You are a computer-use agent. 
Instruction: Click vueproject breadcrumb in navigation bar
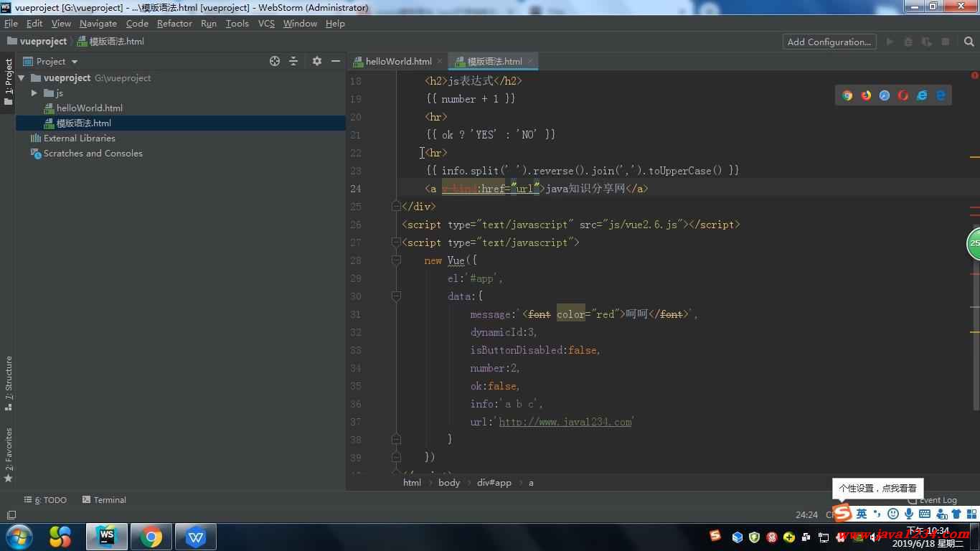pos(37,42)
